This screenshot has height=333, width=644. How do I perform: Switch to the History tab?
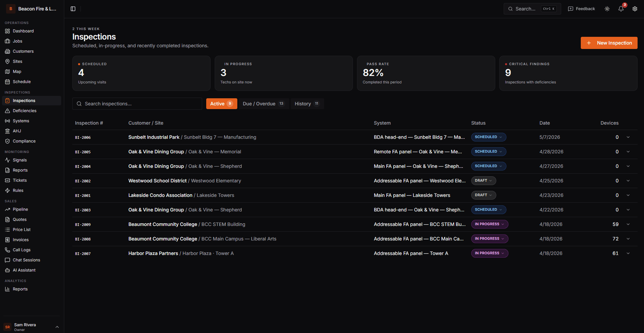(306, 104)
